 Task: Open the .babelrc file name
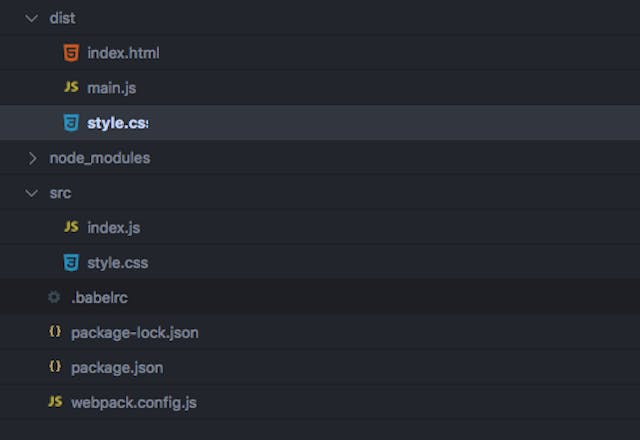[99, 297]
